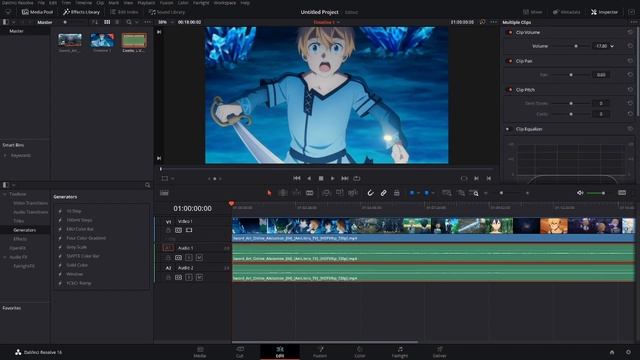Go to last frame button
Screen dimensions: 640x360
point(345,178)
